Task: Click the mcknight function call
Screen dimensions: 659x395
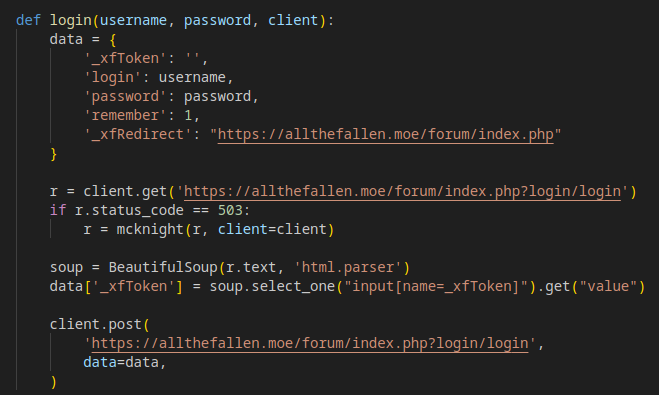Action: (150, 229)
